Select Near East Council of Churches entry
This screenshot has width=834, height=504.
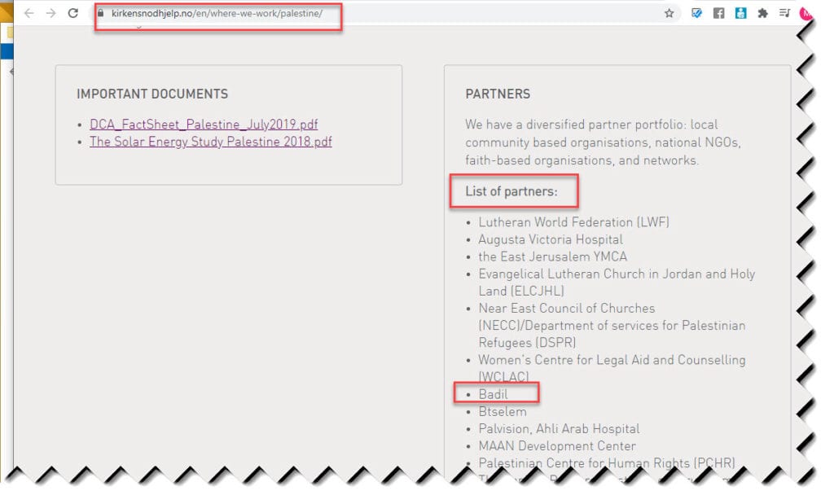612,326
